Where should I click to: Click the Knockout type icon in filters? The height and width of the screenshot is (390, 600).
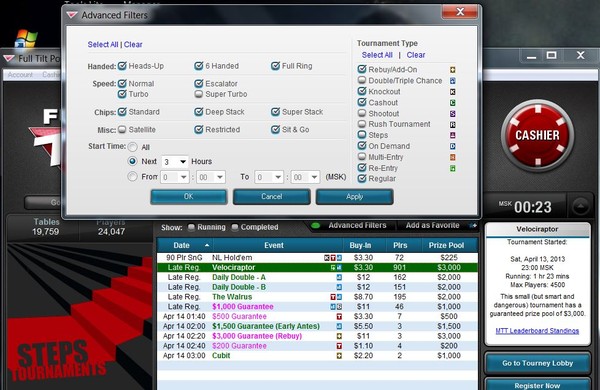pos(452,92)
